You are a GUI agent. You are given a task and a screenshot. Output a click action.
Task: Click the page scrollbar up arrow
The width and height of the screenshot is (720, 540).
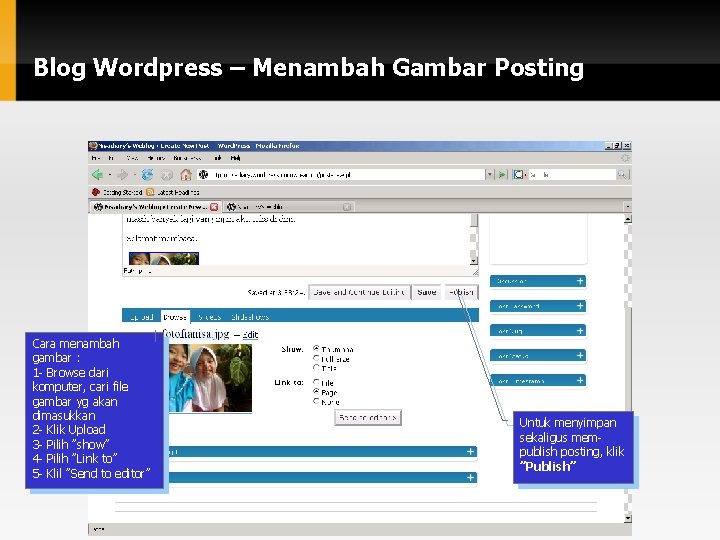[628, 219]
